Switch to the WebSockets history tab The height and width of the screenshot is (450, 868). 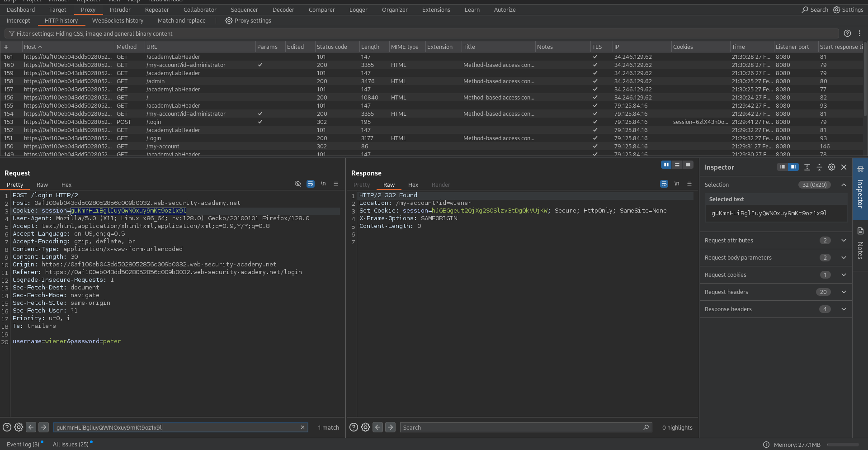pyautogui.click(x=118, y=20)
